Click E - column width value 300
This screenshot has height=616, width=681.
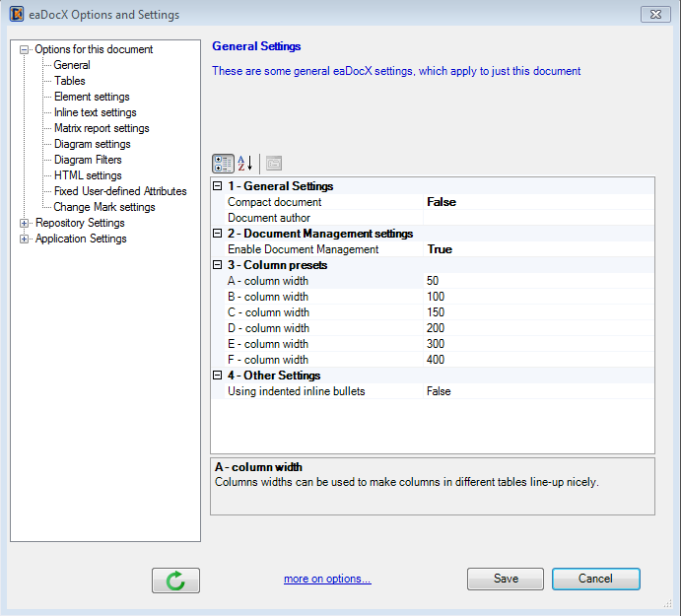point(538,344)
